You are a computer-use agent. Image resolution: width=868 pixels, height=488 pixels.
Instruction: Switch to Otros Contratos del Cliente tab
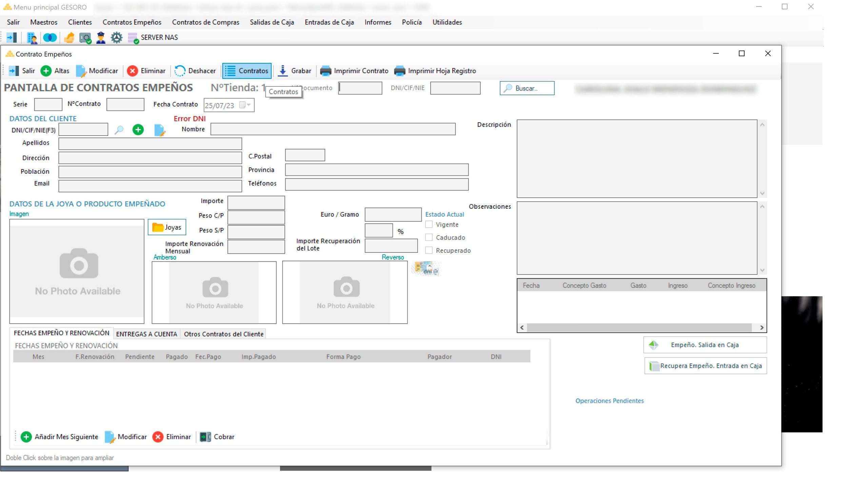point(224,334)
